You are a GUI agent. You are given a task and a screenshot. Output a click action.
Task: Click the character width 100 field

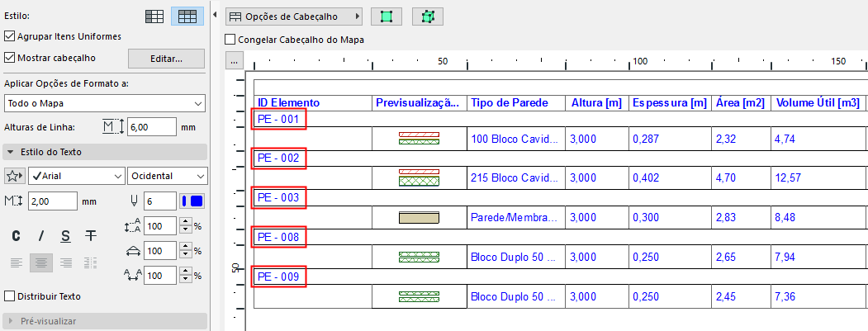(x=160, y=251)
